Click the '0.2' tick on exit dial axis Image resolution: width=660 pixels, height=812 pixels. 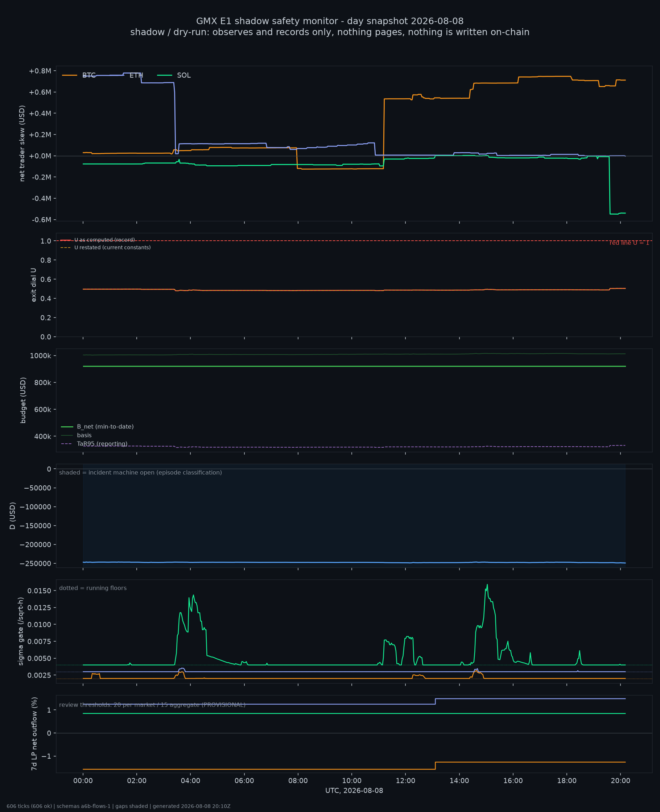point(46,318)
